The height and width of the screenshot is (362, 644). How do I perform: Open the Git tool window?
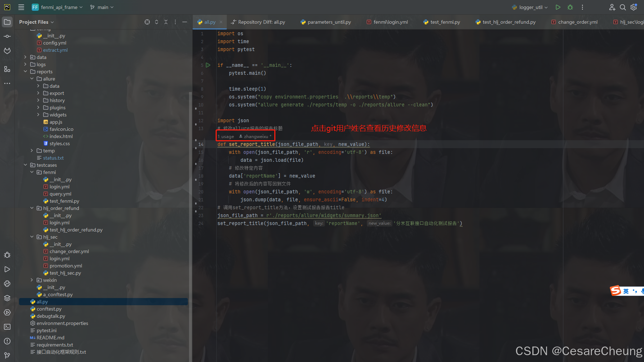coord(7,356)
